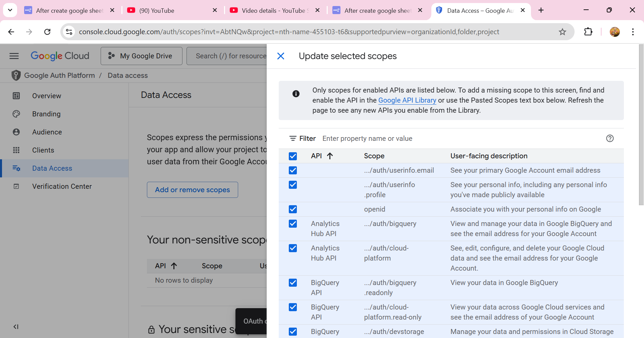Image resolution: width=644 pixels, height=338 pixels.
Task: Reload the current page
Action: click(x=47, y=32)
